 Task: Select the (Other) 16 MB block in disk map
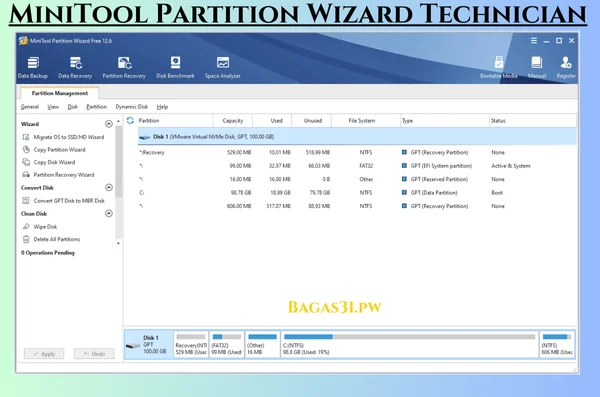tap(262, 345)
